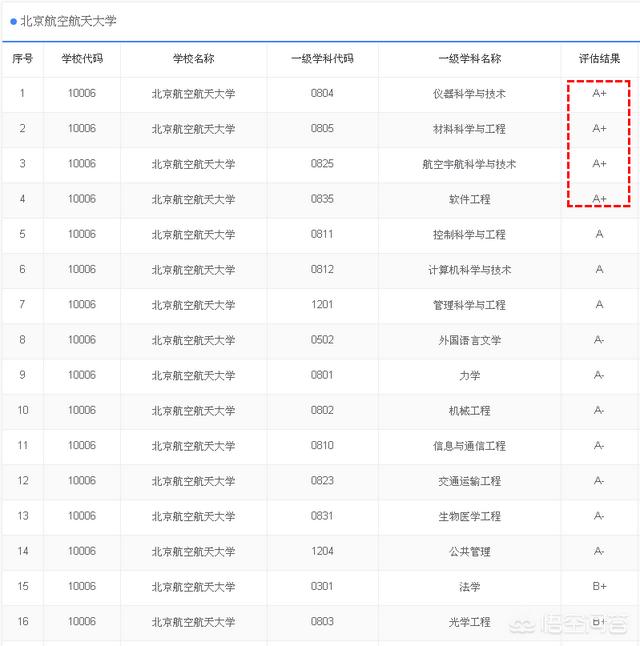Image resolution: width=640 pixels, height=646 pixels.
Task: Click discipline code 0803
Action: tap(322, 622)
